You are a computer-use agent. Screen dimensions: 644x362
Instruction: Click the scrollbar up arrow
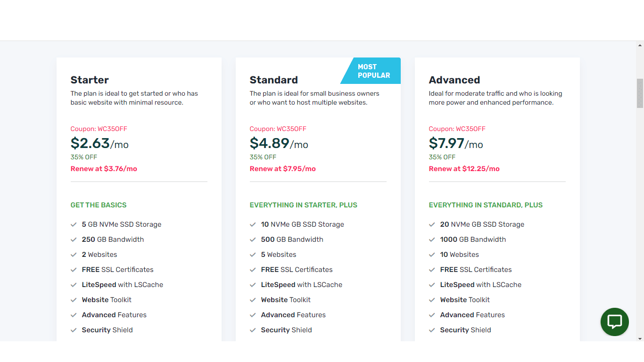click(640, 45)
